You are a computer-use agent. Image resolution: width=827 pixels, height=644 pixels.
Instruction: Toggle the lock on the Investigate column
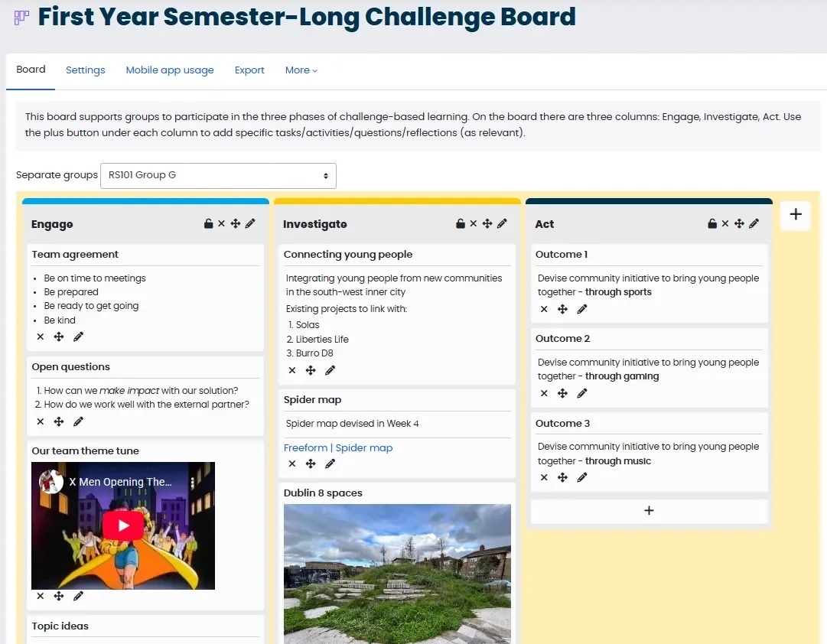tap(461, 223)
